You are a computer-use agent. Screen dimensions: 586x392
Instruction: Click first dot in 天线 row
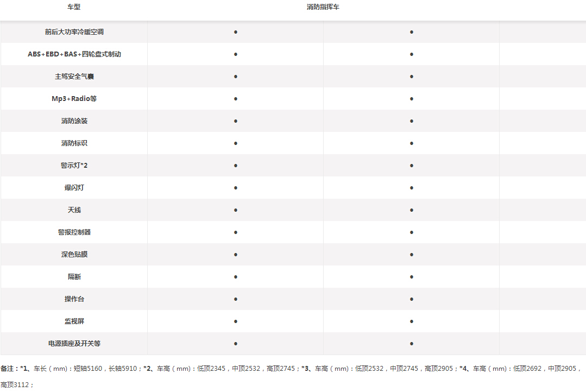tap(236, 210)
